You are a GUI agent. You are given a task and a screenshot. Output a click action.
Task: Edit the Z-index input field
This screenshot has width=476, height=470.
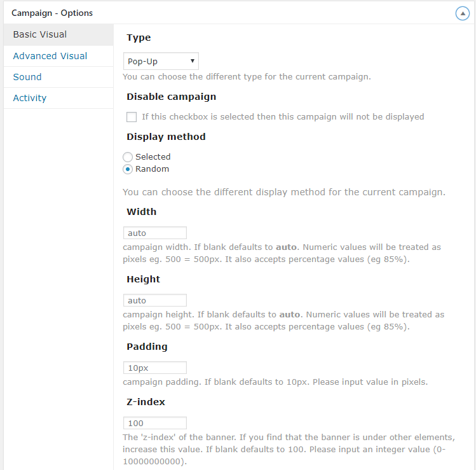(154, 423)
